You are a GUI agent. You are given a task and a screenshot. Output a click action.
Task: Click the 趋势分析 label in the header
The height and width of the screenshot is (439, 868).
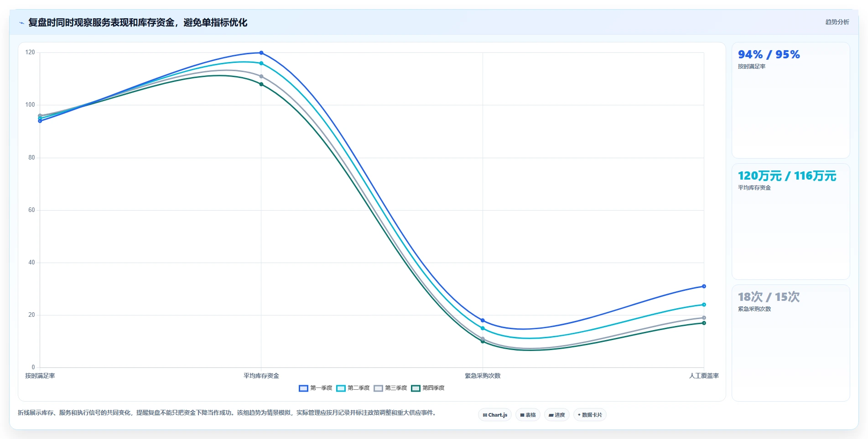837,22
